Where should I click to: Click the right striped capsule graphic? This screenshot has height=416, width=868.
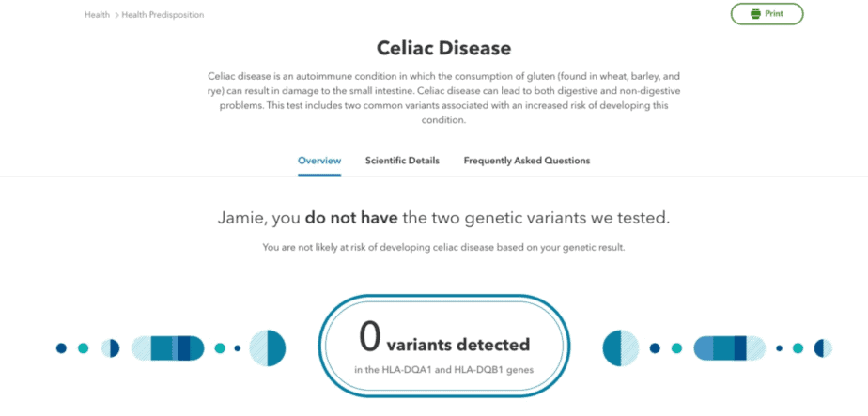[x=730, y=348]
